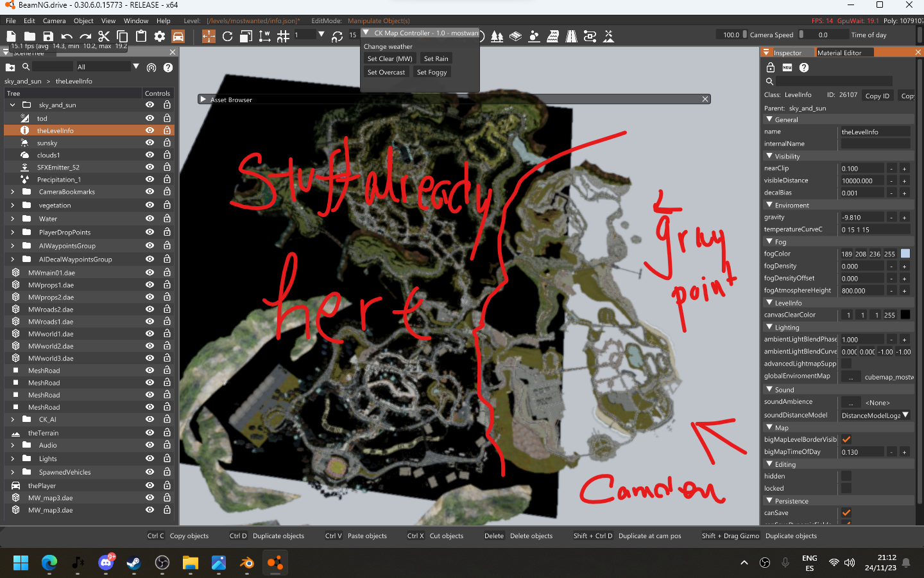This screenshot has width=924, height=578.
Task: Toggle the orange vehicle mode icon
Action: [178, 37]
